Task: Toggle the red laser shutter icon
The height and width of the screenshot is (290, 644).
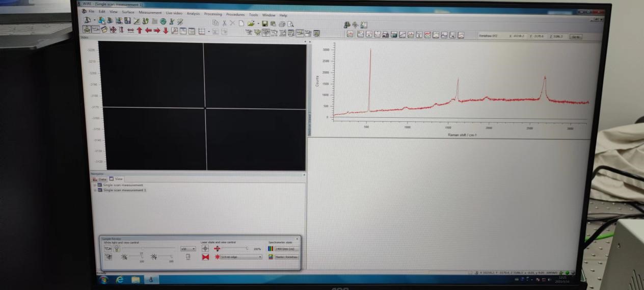Action: tap(205, 257)
